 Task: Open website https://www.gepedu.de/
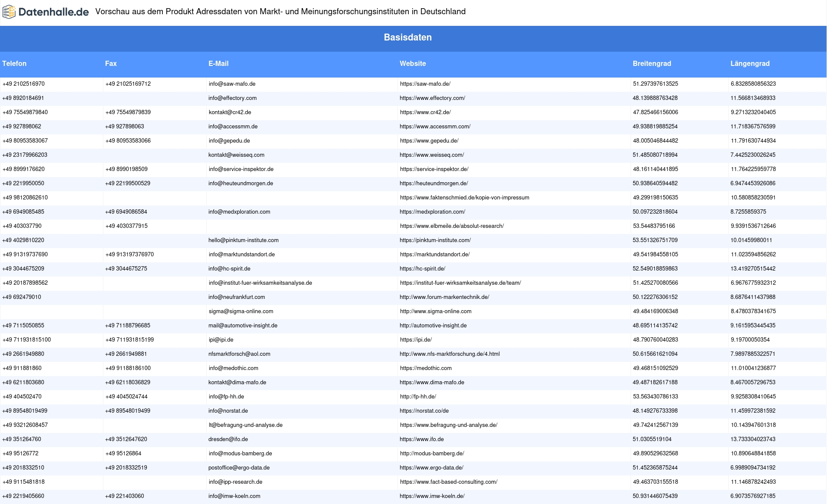click(x=429, y=141)
